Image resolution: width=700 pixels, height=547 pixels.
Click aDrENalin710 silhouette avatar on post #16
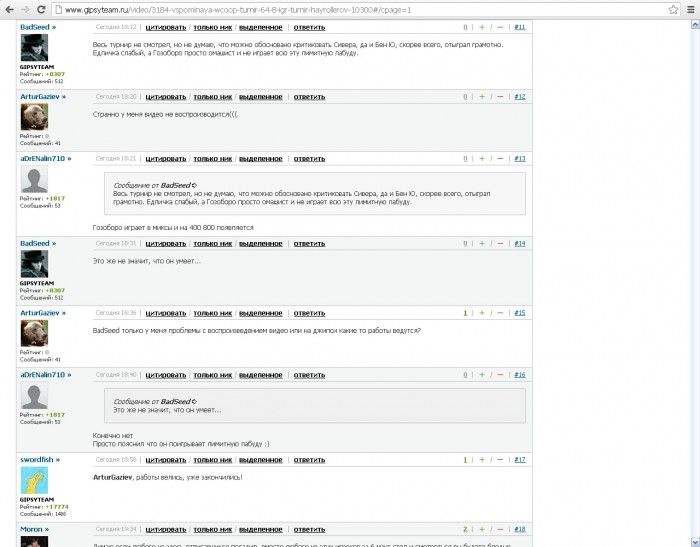pos(34,396)
